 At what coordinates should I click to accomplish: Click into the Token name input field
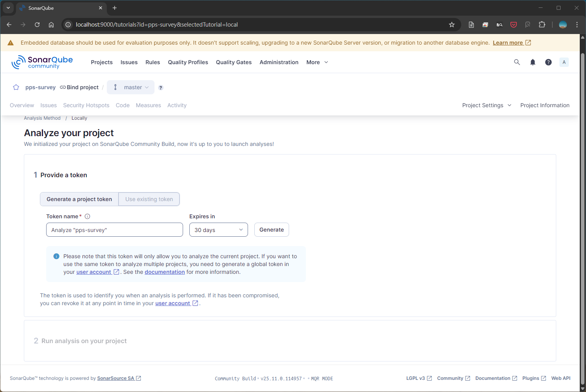pos(114,230)
